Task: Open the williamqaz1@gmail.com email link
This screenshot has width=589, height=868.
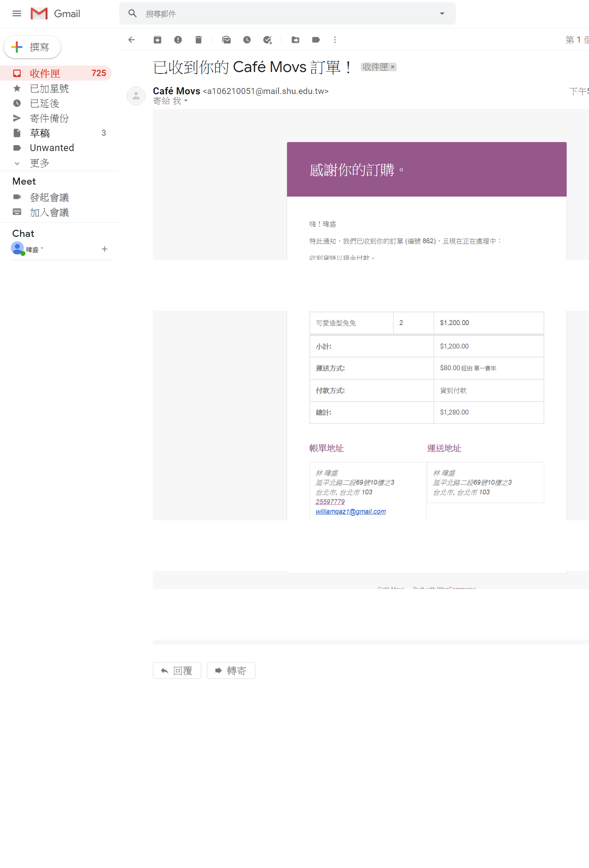Action: pos(350,511)
